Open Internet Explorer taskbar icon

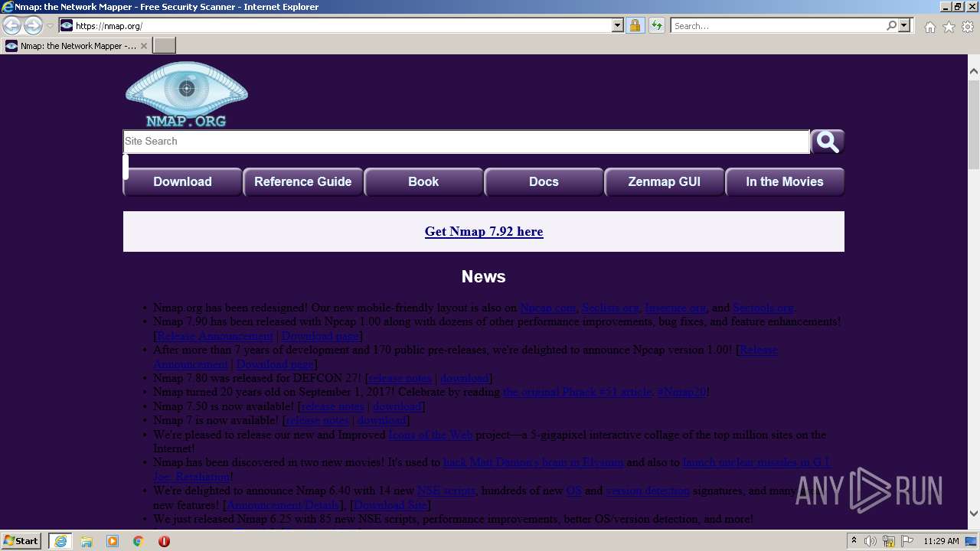click(x=60, y=541)
